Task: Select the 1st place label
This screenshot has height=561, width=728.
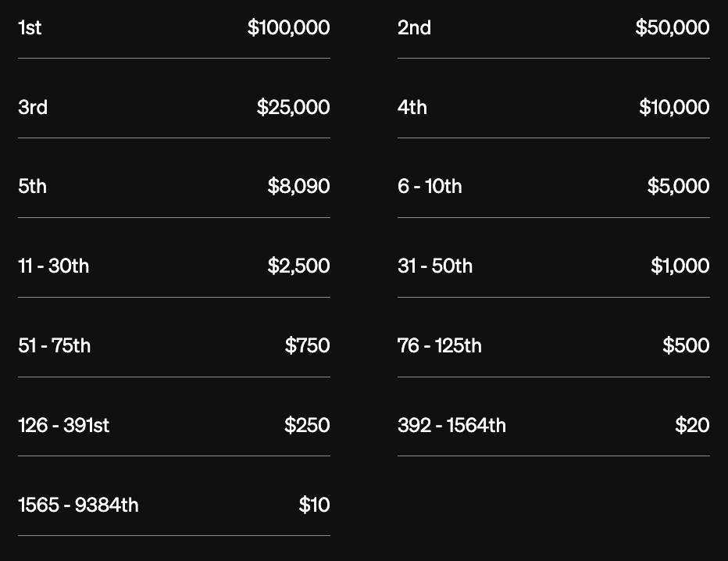Action: coord(30,28)
